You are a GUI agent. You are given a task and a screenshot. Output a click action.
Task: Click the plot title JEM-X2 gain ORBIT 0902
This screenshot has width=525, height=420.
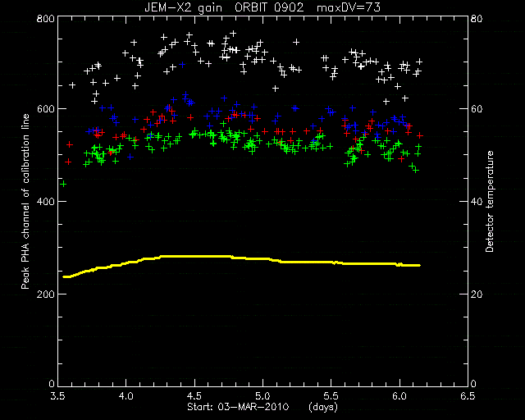[x=224, y=7]
